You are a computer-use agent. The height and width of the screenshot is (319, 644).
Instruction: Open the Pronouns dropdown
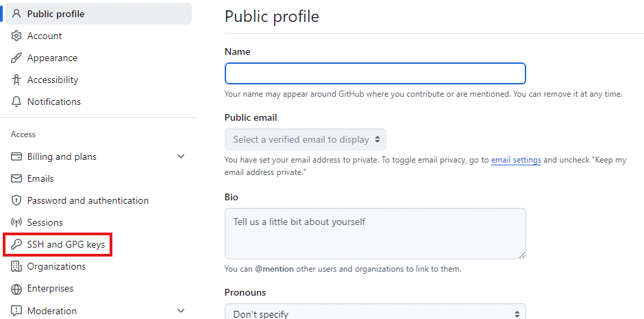click(375, 313)
